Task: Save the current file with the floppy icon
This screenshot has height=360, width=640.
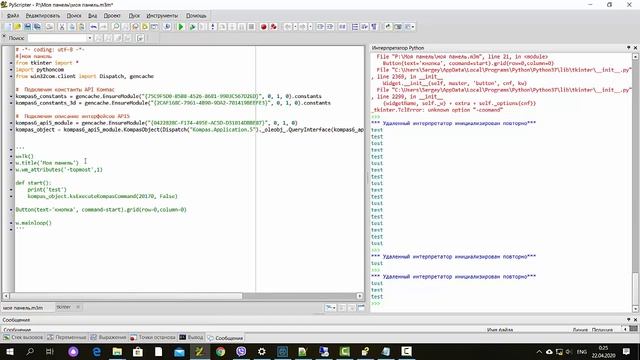Action: (27, 27)
